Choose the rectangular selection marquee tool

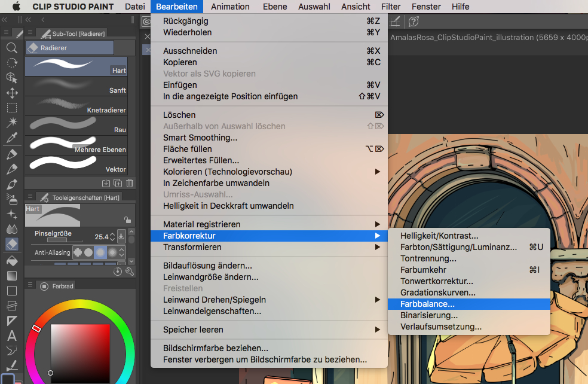point(11,108)
